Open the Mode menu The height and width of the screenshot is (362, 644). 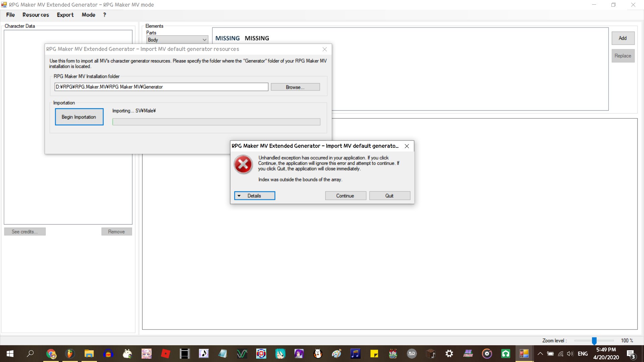point(89,15)
